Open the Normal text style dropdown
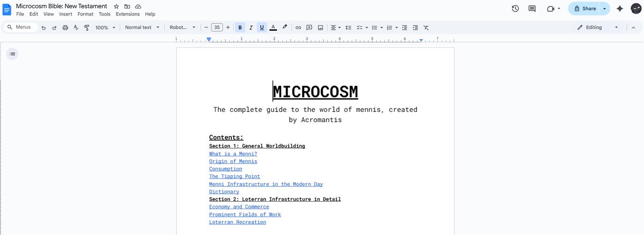The image size is (644, 235). tap(142, 27)
